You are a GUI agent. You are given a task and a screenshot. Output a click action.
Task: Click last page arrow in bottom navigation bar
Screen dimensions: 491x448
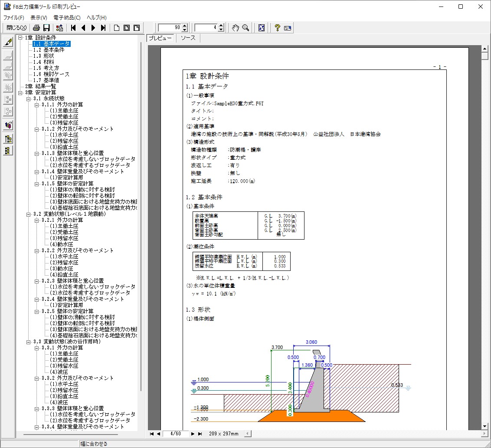tap(200, 434)
